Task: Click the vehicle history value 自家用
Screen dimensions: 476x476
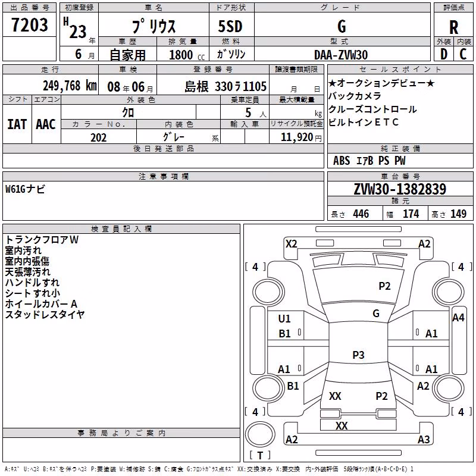Action: pyautogui.click(x=127, y=55)
